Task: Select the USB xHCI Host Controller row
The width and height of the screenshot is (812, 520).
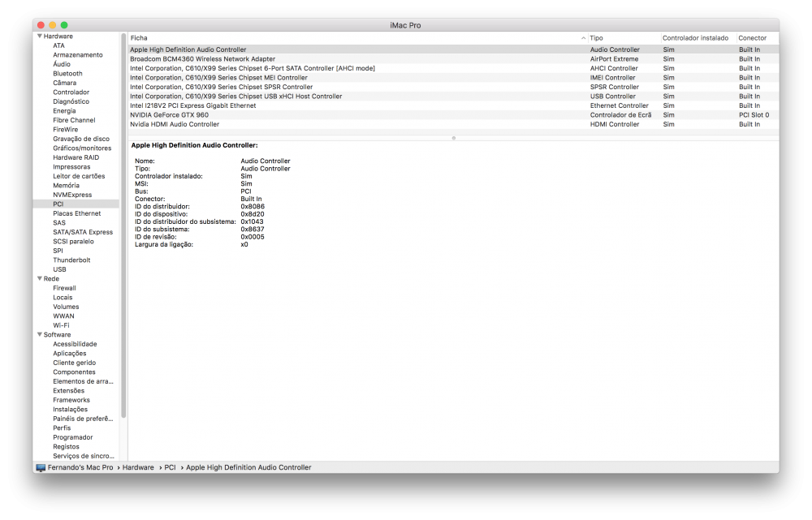Action: (x=453, y=97)
